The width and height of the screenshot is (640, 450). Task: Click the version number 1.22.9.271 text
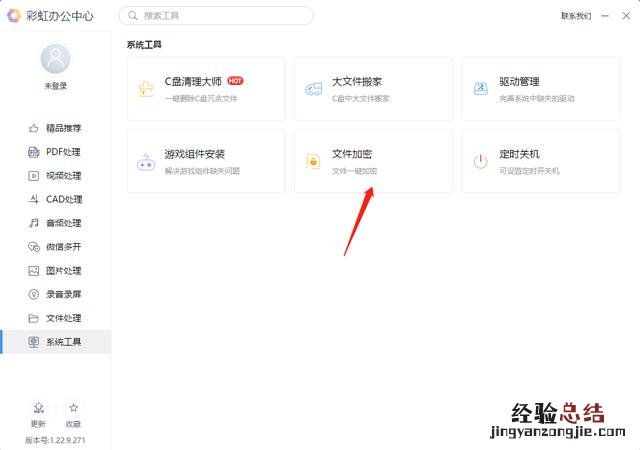(56, 440)
